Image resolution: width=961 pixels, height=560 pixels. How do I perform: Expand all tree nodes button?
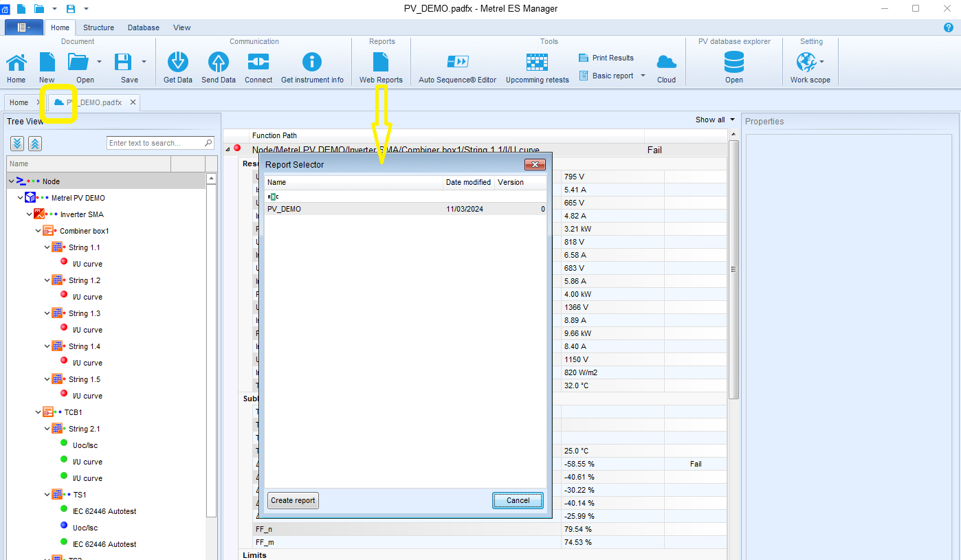point(17,143)
